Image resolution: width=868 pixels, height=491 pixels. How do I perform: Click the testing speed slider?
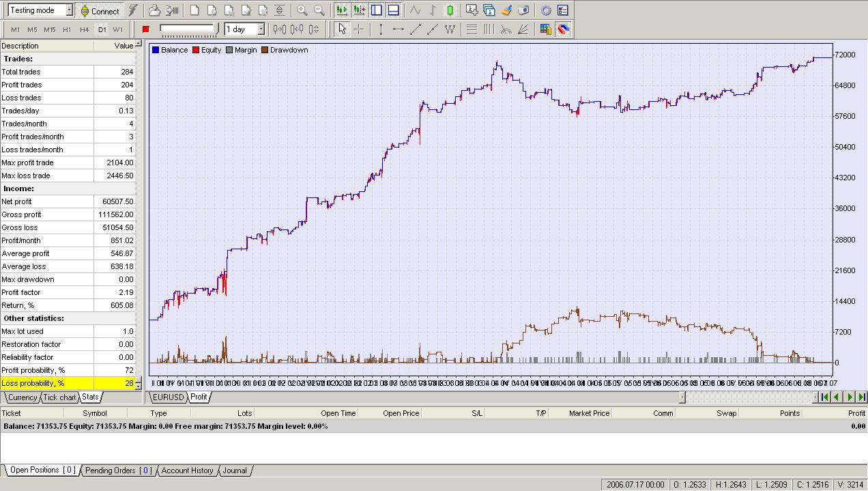click(x=189, y=29)
